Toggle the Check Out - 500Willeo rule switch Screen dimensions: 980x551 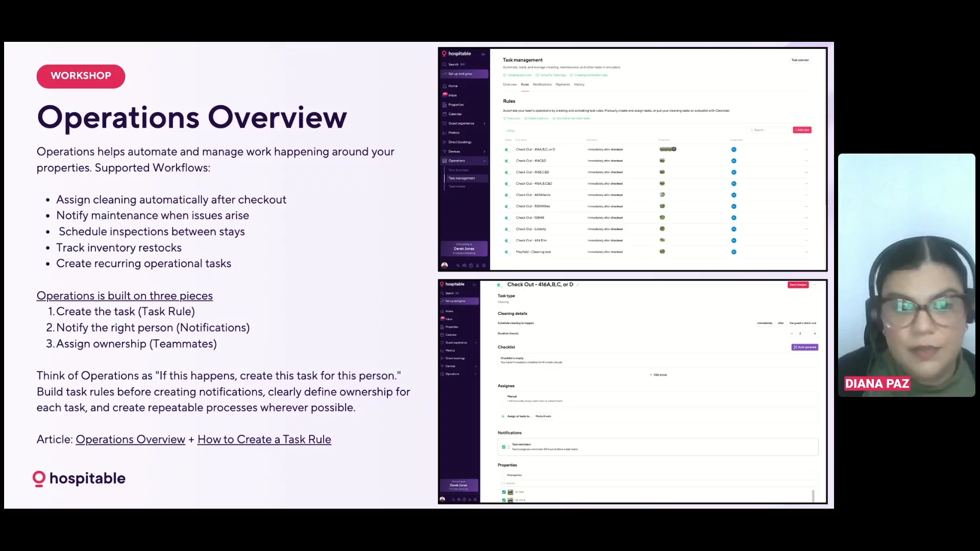(x=507, y=207)
